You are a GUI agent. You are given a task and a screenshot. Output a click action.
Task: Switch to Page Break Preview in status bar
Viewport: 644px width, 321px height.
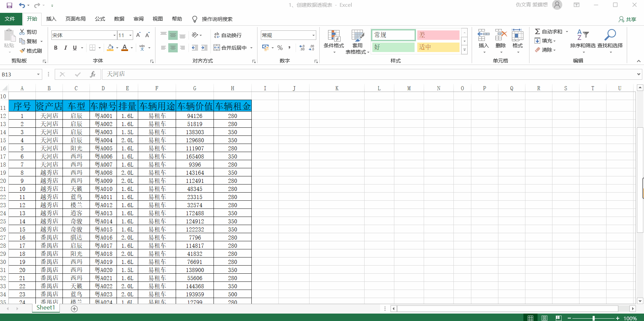pyautogui.click(x=559, y=318)
